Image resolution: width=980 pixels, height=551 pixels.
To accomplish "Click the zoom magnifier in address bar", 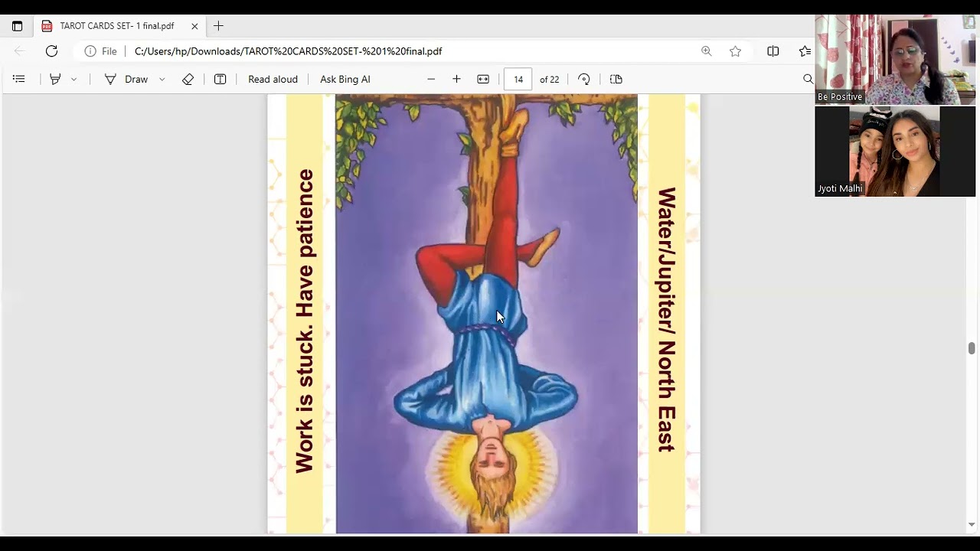I will [x=706, y=51].
